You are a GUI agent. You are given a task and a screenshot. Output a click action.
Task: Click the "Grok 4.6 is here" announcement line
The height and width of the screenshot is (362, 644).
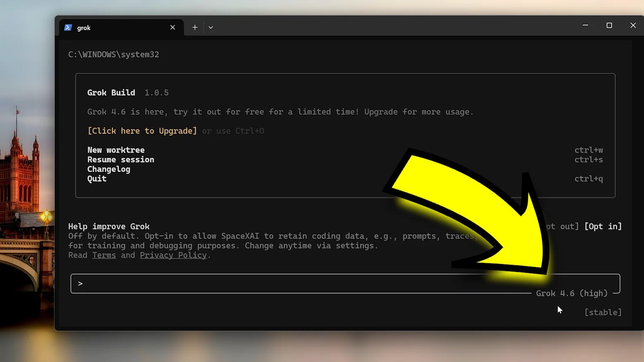pos(280,112)
